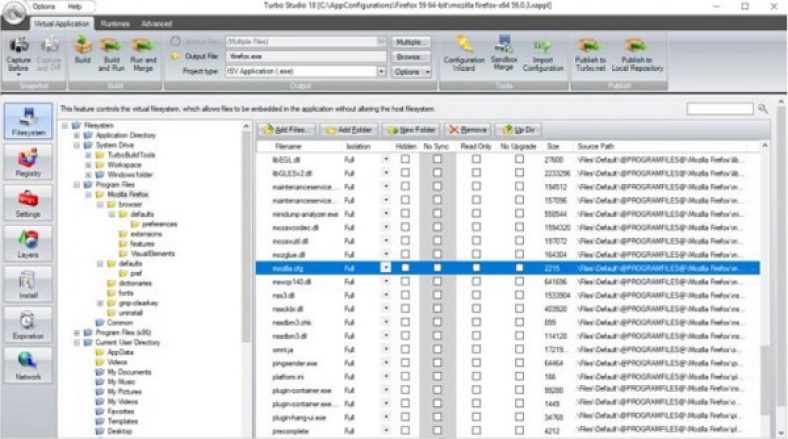Toggle No Upgrade checkbox for mozilla.cfg
This screenshot has height=439, width=788.
519,268
